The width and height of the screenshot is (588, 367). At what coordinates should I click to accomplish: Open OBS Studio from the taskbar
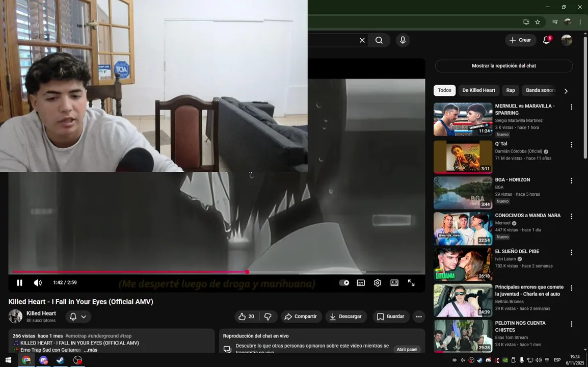pos(77,360)
